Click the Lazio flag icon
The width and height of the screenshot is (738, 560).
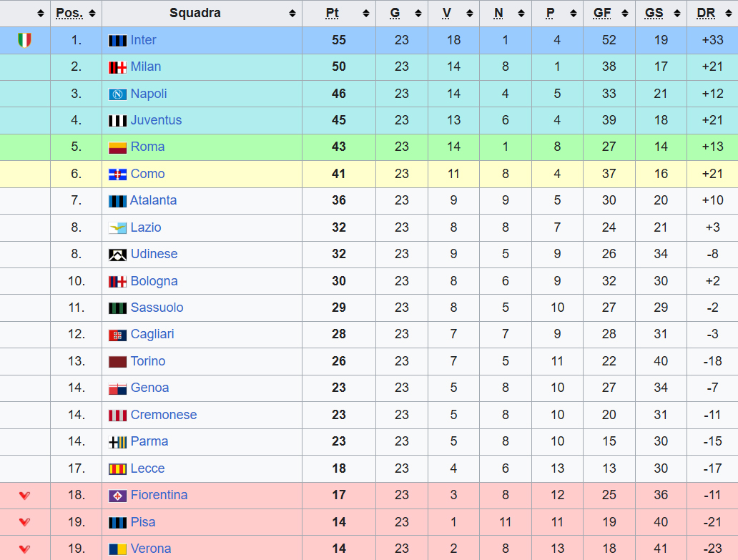tap(117, 228)
